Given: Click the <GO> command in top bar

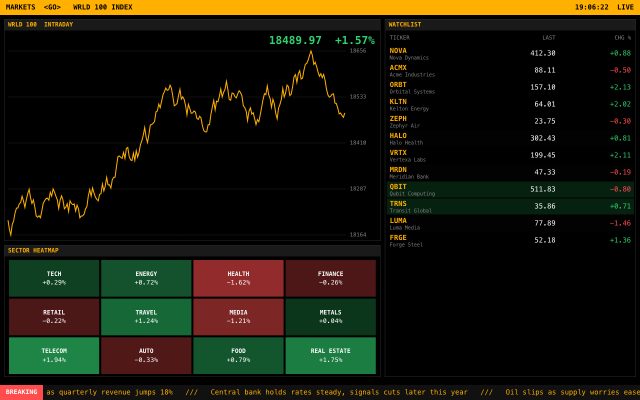Looking at the screenshot, I should coord(52,7).
